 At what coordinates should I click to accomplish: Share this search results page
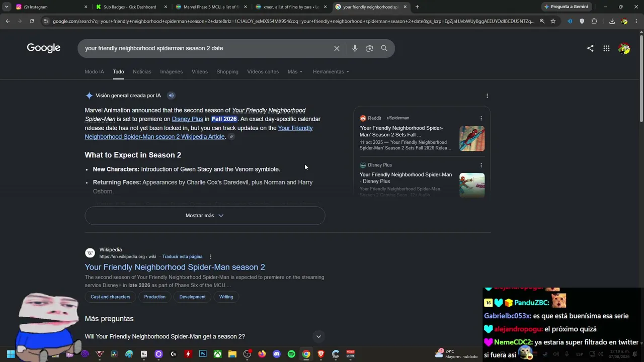point(590,48)
